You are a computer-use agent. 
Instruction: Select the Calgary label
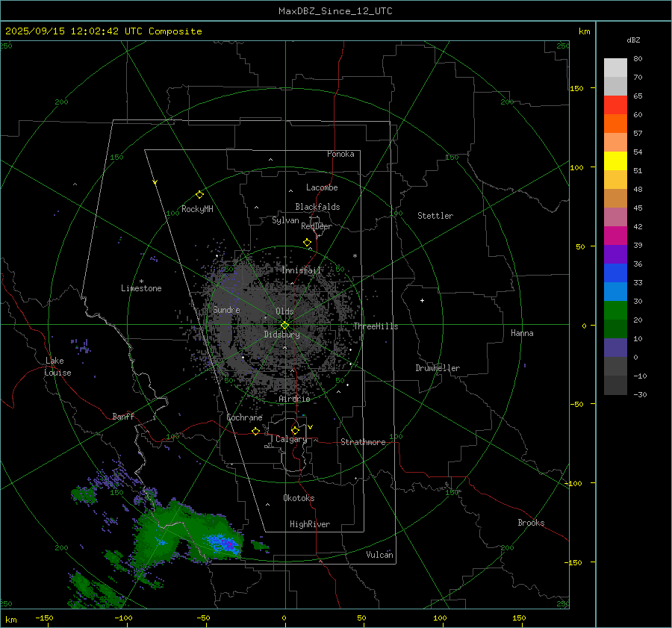click(x=291, y=439)
